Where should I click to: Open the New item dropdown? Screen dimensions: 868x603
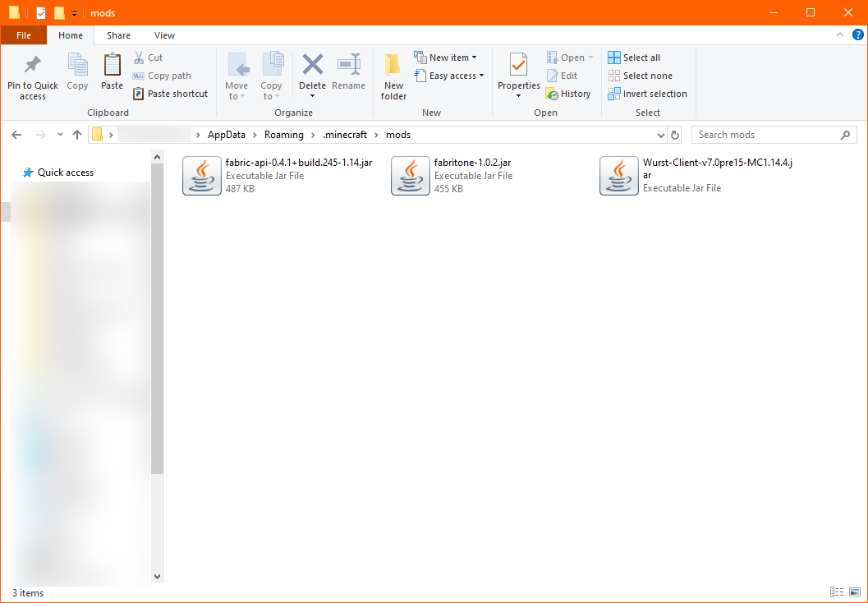(446, 58)
